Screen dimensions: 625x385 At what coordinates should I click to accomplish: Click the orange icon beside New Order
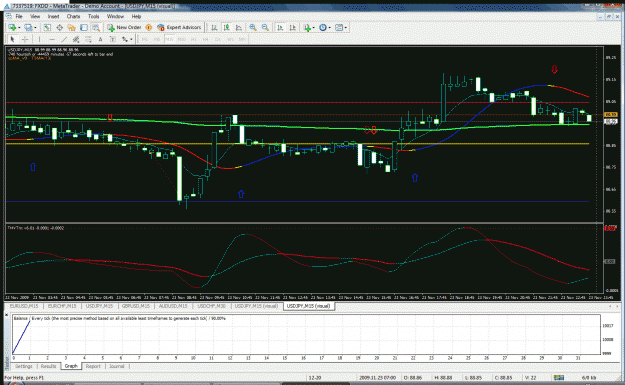point(148,27)
